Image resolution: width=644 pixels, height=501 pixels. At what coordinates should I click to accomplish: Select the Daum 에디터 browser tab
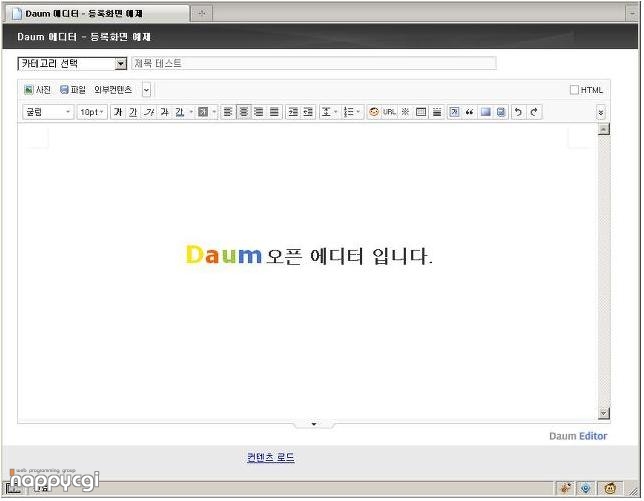coord(99,14)
